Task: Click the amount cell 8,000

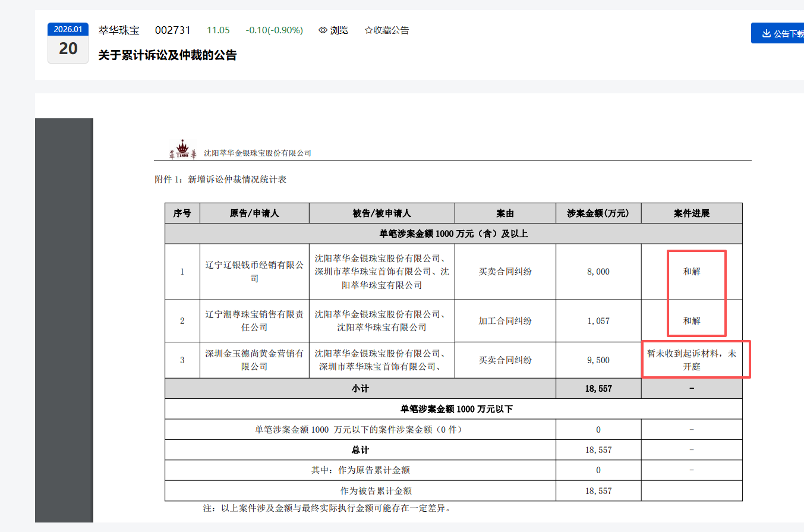Action: click(x=598, y=272)
